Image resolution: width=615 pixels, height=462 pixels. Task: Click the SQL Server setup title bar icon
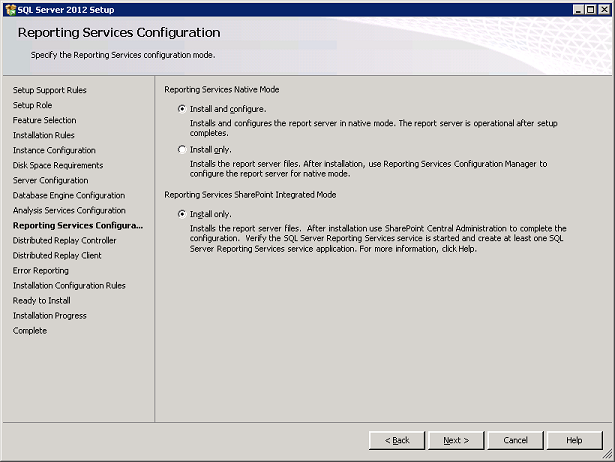pyautogui.click(x=11, y=9)
